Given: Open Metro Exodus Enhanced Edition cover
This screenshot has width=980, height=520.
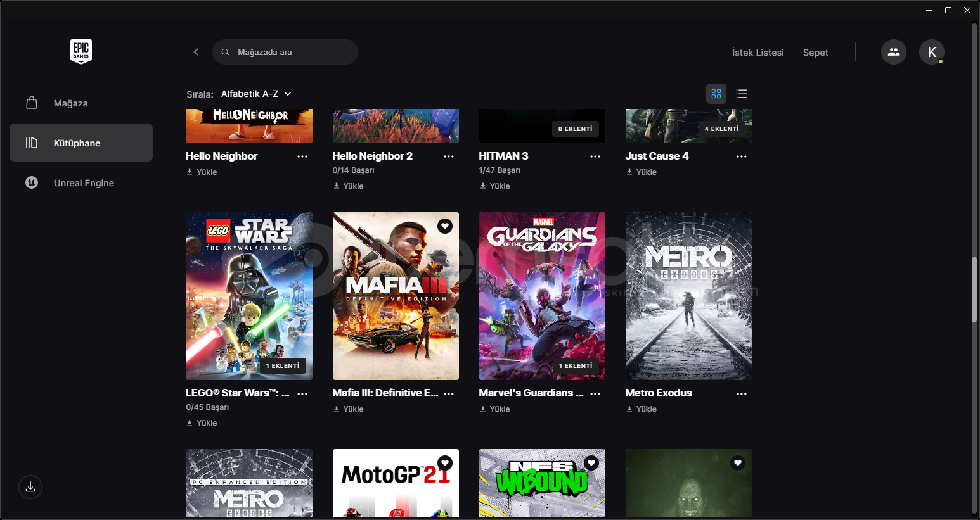Looking at the screenshot, I should pos(249,483).
